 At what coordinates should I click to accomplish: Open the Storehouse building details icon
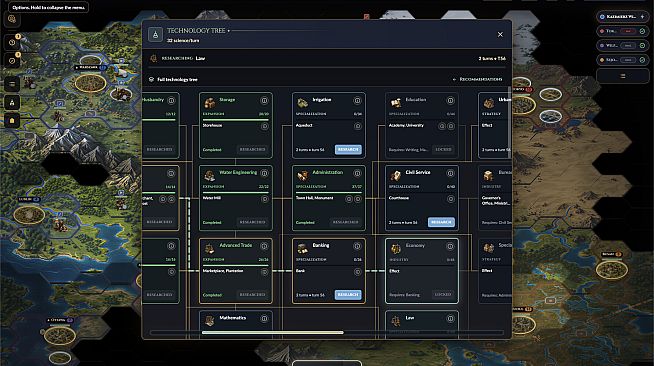264,126
